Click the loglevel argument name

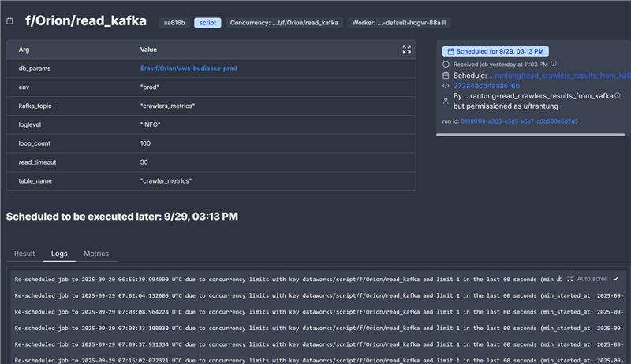coord(30,124)
